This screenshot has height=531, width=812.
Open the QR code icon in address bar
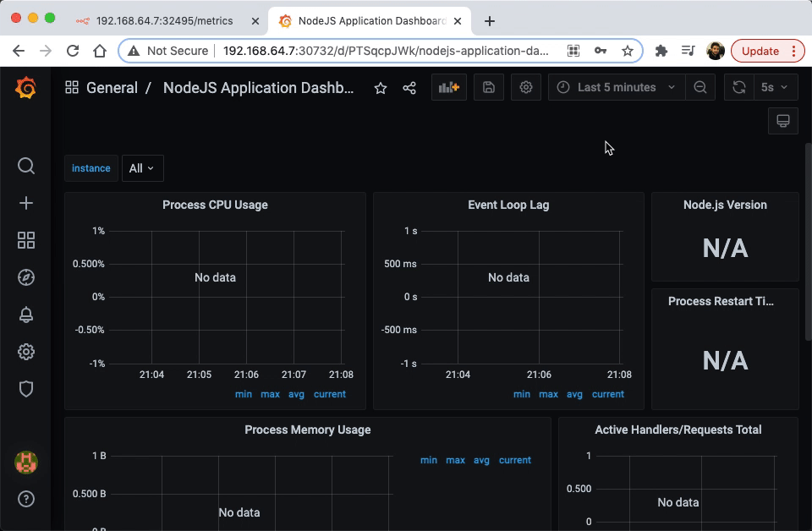point(573,51)
